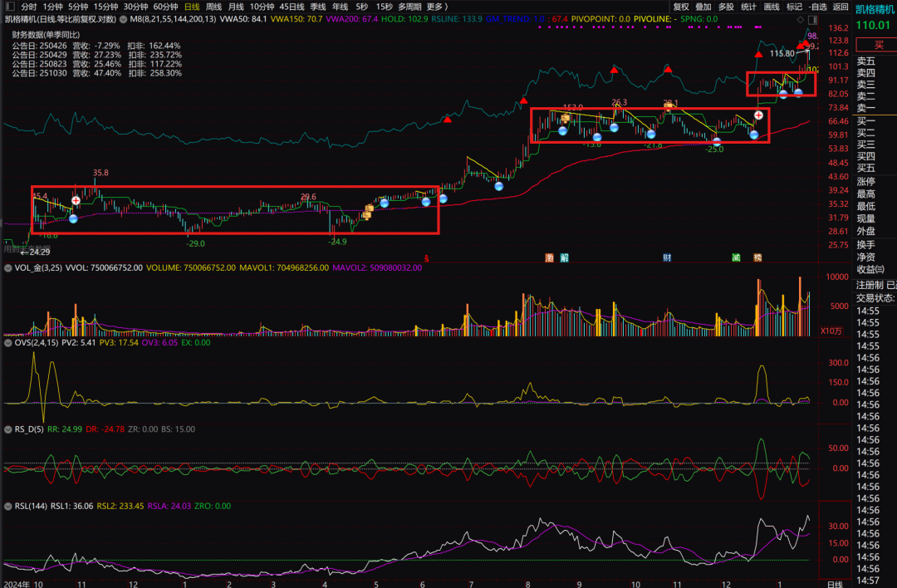The height and width of the screenshot is (588, 897).
Task: Click 财务数据(单季同比) heading
Action: pyautogui.click(x=46, y=35)
